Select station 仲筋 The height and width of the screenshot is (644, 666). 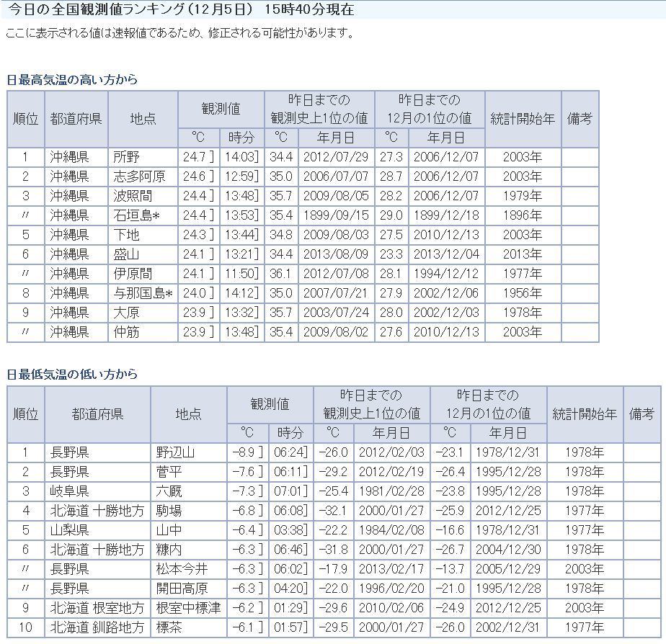pyautogui.click(x=126, y=332)
